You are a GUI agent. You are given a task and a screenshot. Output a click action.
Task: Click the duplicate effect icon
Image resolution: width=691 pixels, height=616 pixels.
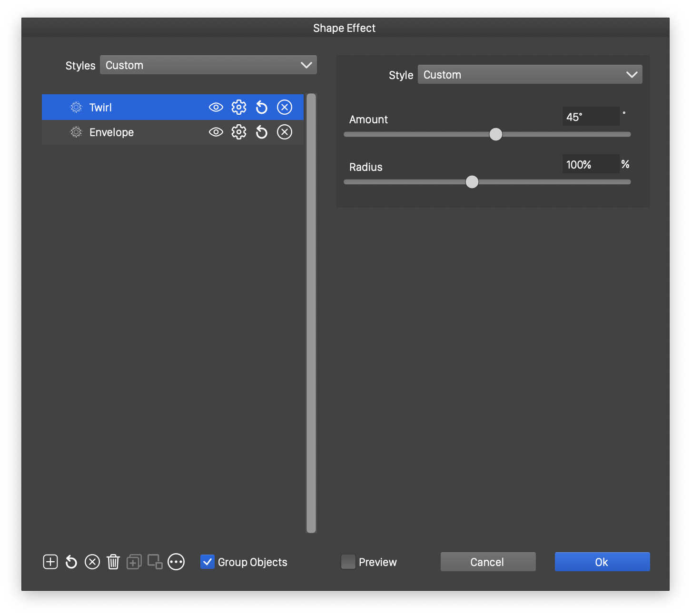click(134, 562)
